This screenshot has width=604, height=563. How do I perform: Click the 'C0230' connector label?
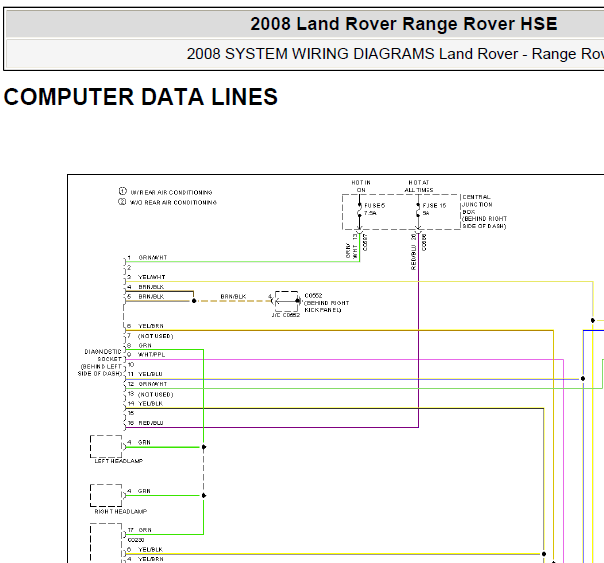click(136, 540)
